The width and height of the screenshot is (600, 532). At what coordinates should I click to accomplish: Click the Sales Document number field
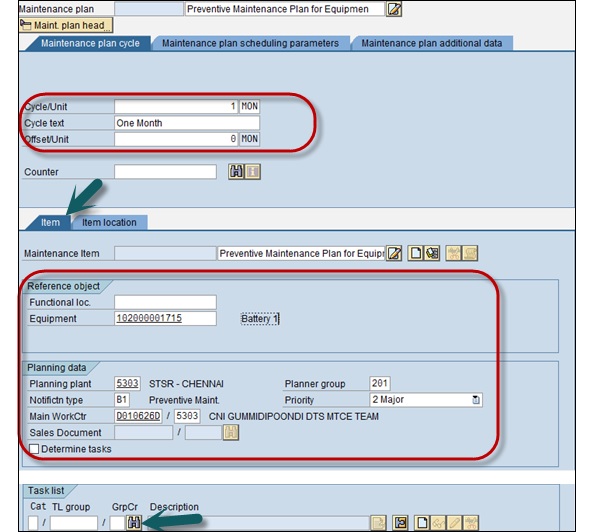pos(143,432)
